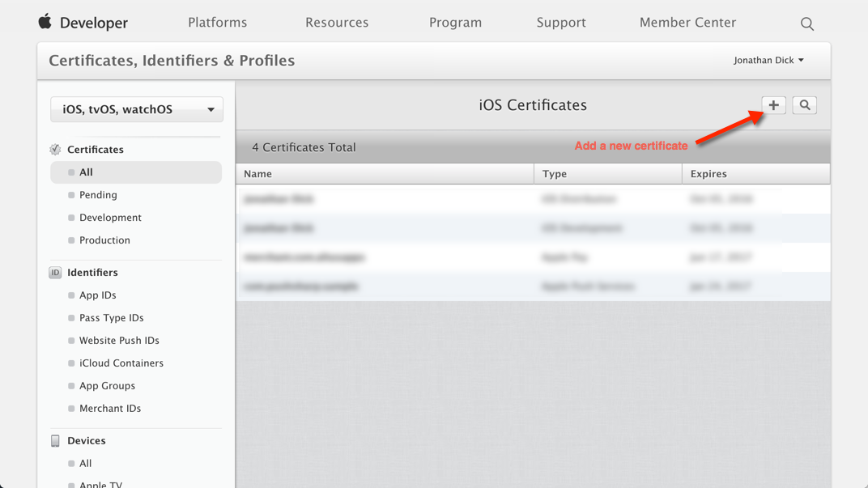Click the Devices phone icon

coord(55,440)
